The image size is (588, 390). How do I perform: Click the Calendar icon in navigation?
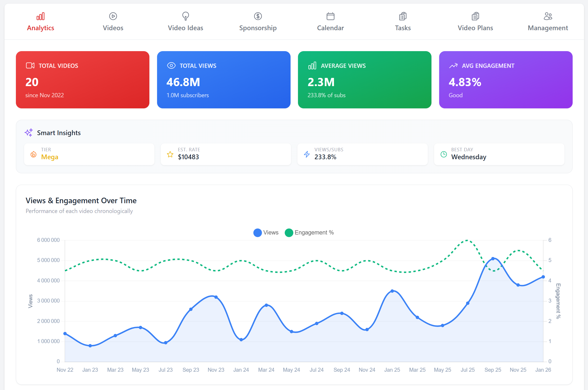click(331, 16)
